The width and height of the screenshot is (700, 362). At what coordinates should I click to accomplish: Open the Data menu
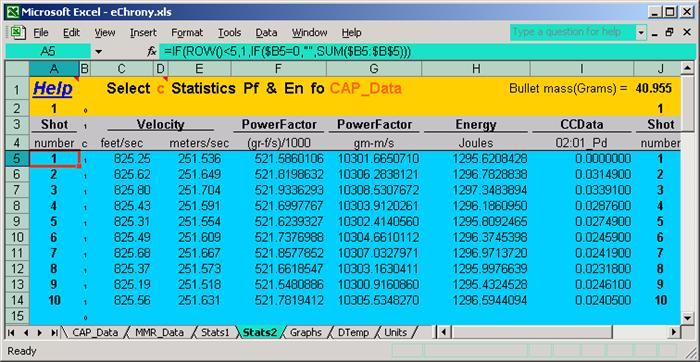pos(266,33)
